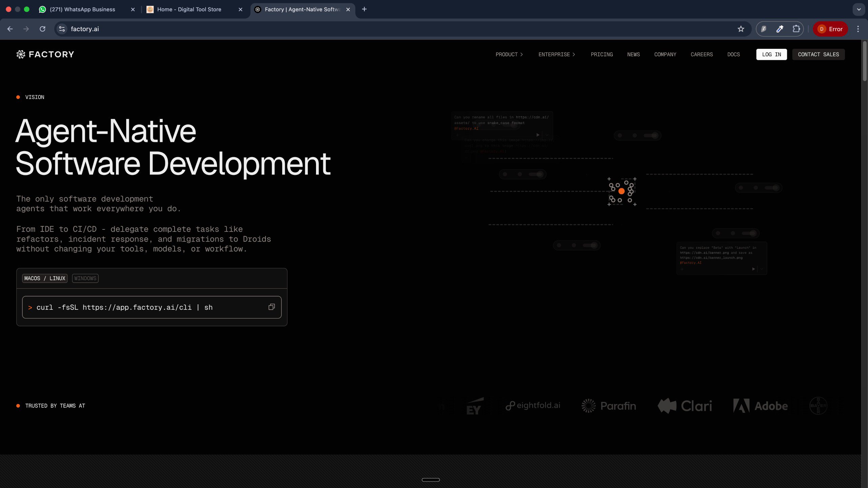Switch to Digital Tool Store tab
The width and height of the screenshot is (868, 488).
(189, 9)
